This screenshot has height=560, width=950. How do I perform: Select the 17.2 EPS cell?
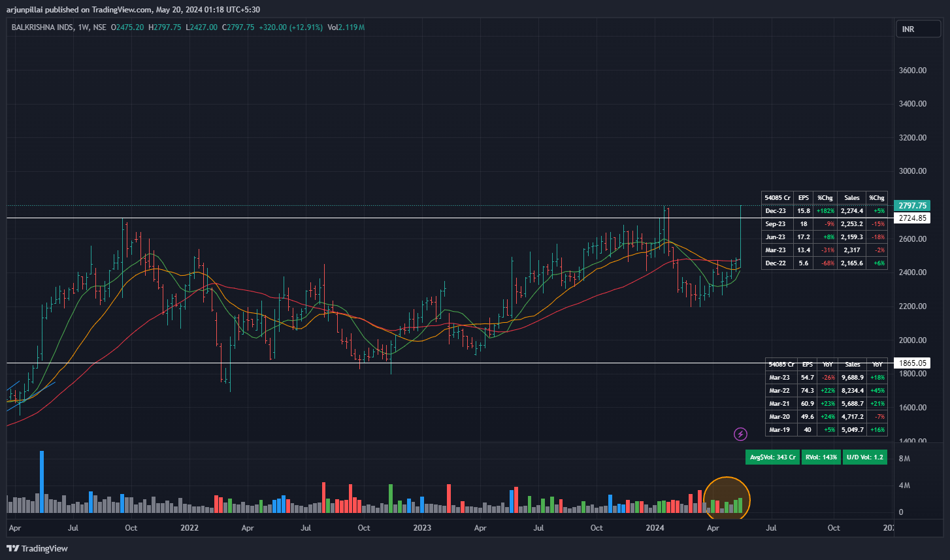[804, 237]
